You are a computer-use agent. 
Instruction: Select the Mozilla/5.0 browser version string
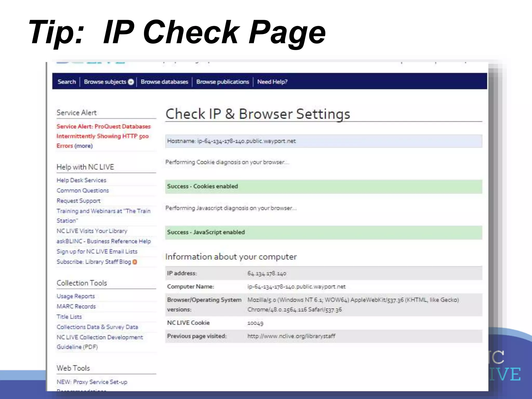coord(353,305)
